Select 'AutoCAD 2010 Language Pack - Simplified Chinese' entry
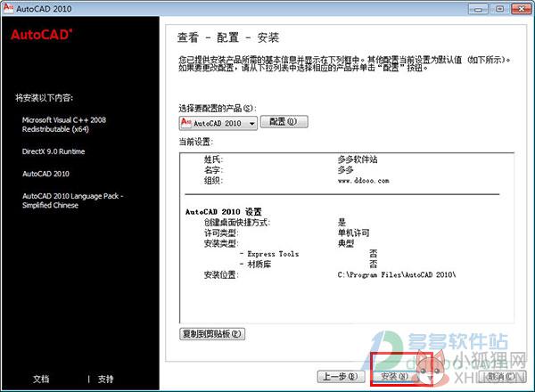535x392 pixels. (x=73, y=200)
